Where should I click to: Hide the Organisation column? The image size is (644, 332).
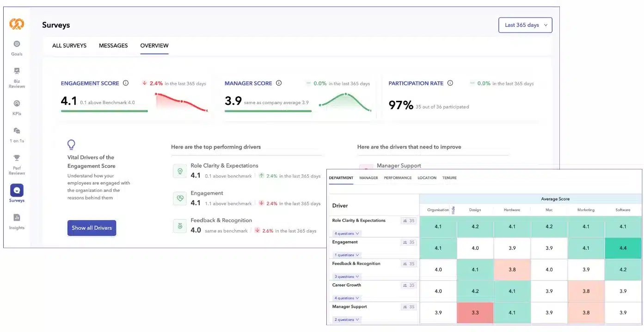(x=453, y=209)
